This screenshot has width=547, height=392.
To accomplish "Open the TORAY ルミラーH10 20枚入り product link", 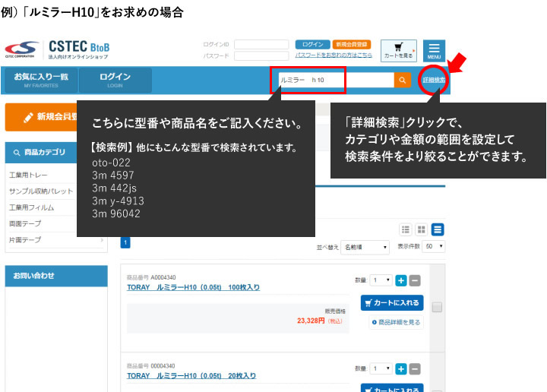I will [191, 376].
